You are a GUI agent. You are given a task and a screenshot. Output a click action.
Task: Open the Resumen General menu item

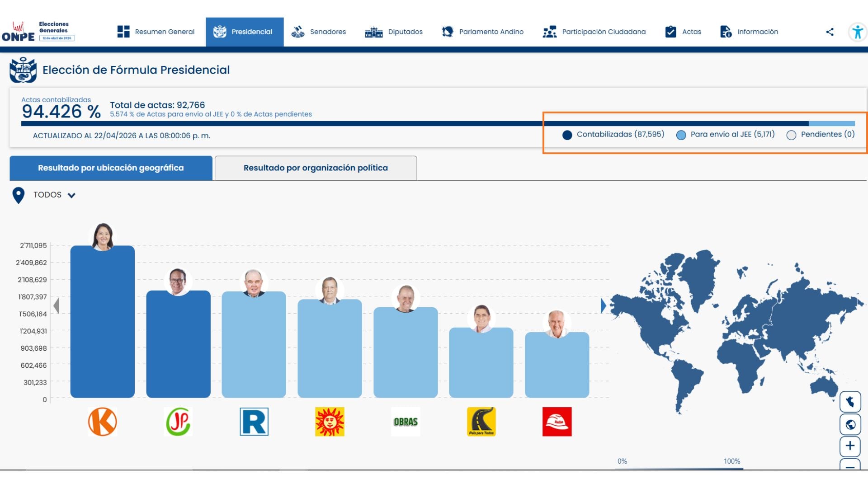[156, 32]
